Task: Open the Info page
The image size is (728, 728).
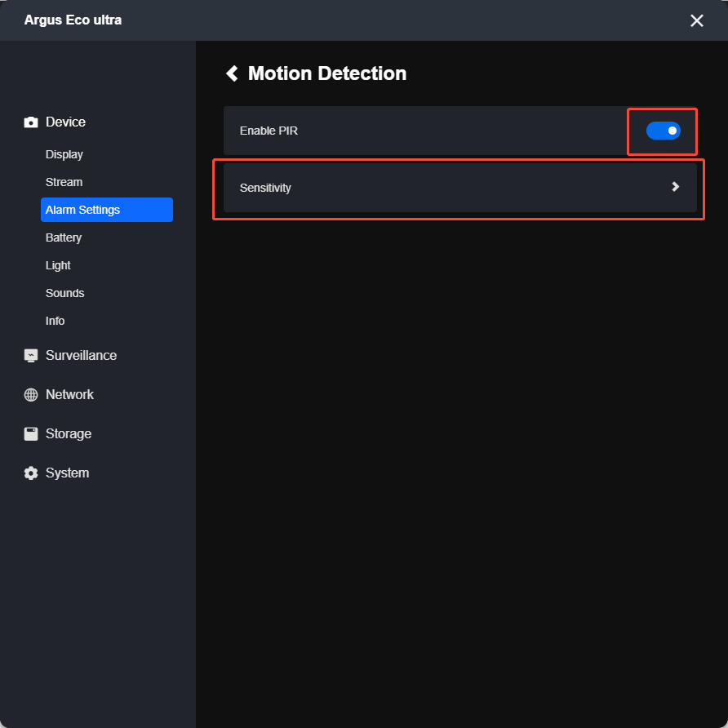Action: pyautogui.click(x=55, y=321)
